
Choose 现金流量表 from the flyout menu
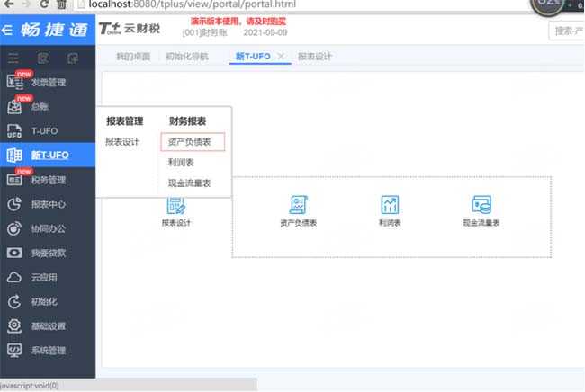tap(189, 183)
